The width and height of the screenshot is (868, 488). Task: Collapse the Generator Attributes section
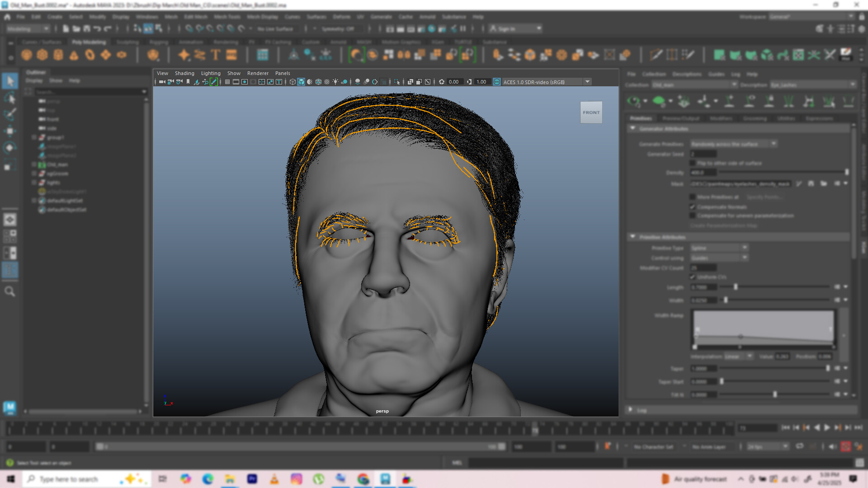click(632, 128)
